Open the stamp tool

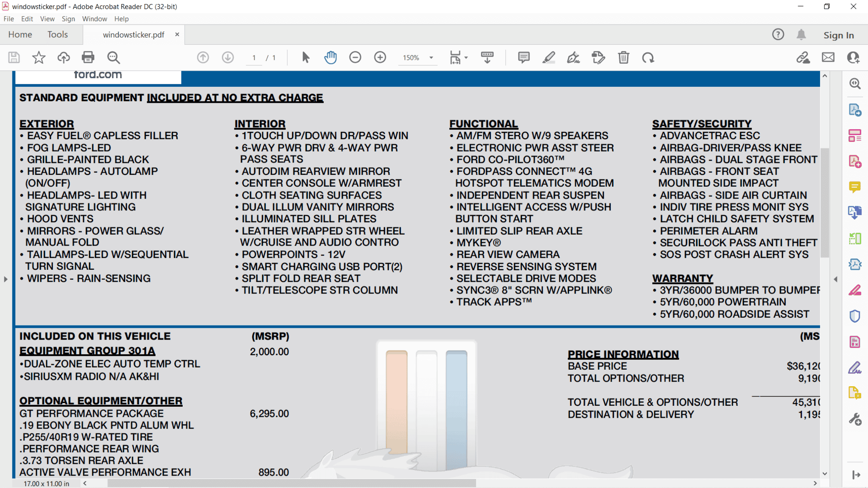tap(598, 58)
